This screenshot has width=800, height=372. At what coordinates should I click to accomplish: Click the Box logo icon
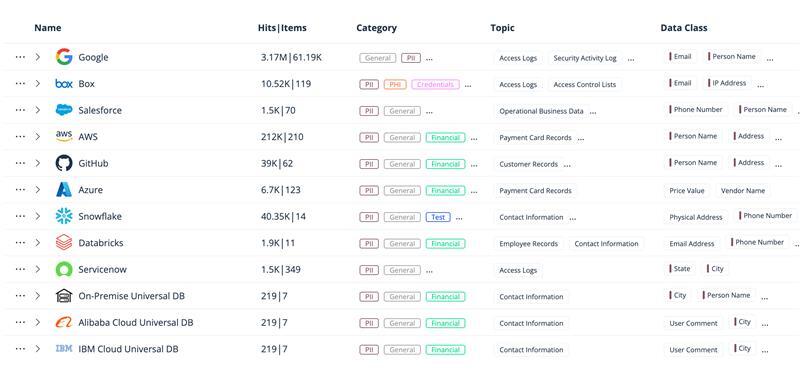click(64, 84)
